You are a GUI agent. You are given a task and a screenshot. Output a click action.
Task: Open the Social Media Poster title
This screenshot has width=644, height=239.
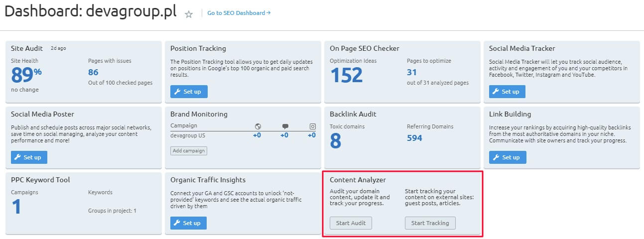[x=42, y=114]
